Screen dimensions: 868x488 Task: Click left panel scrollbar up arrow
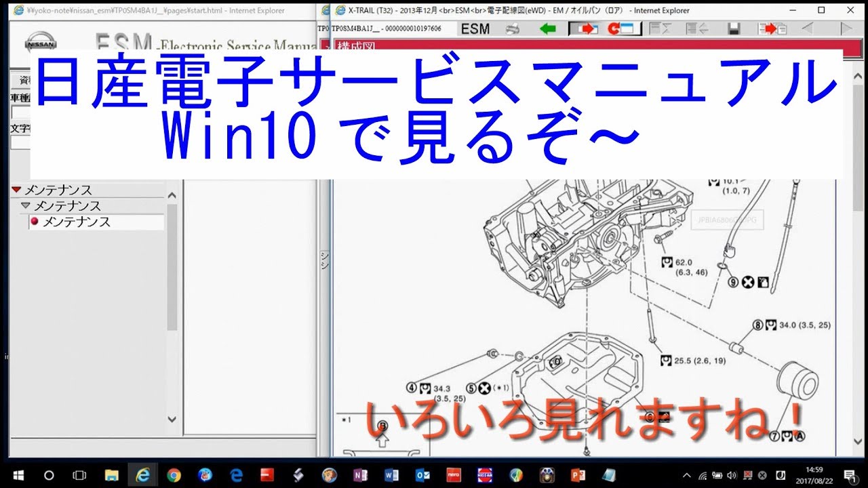[172, 195]
